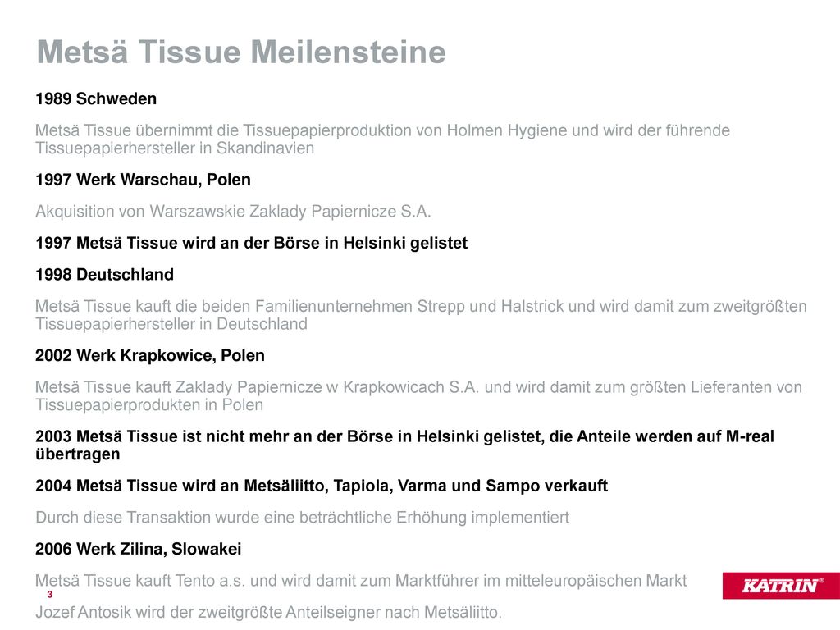Select the 1997 Börse in Helsinki heading

pyautogui.click(x=251, y=243)
